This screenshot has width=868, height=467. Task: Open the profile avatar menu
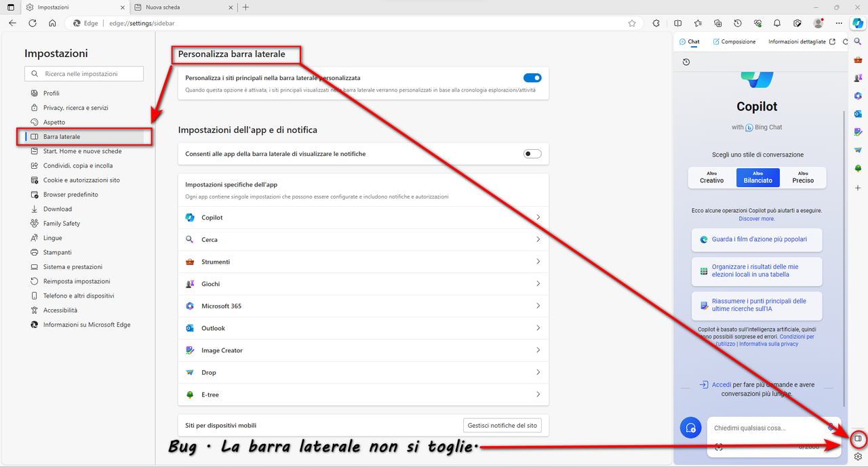(818, 22)
